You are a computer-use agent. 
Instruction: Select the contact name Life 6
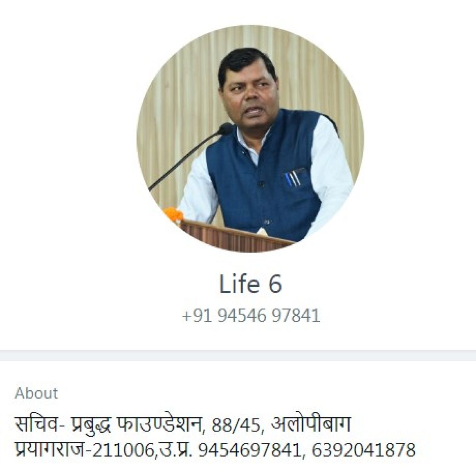[x=250, y=284]
